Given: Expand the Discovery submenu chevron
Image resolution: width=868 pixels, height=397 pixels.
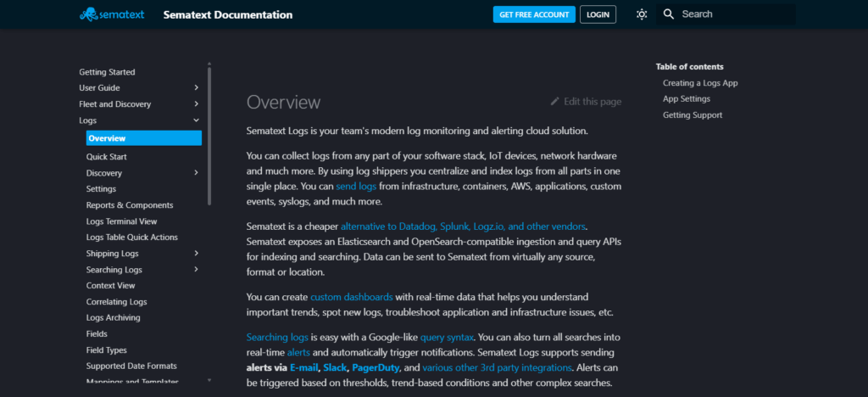Looking at the screenshot, I should (x=196, y=173).
